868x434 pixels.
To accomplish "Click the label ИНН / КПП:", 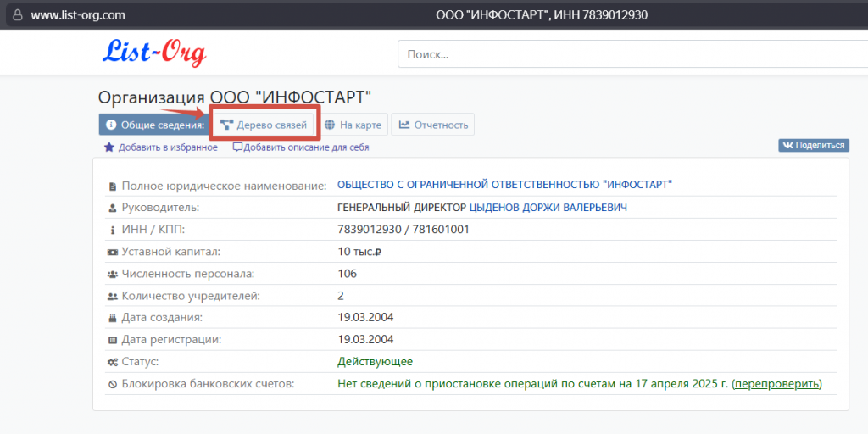I will tap(153, 229).
